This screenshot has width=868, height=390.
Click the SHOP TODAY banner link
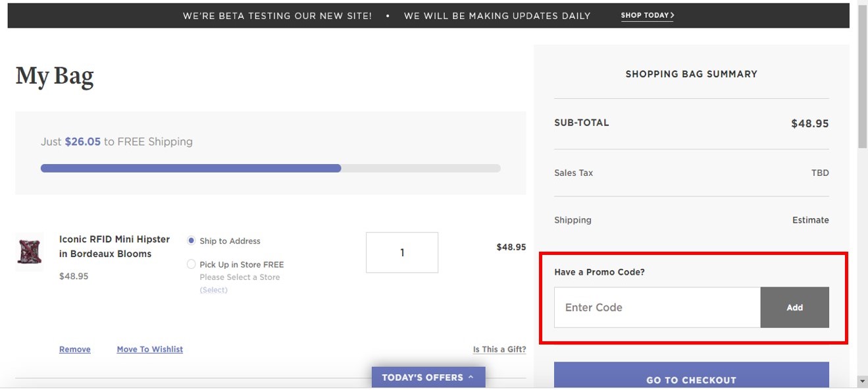pos(648,15)
